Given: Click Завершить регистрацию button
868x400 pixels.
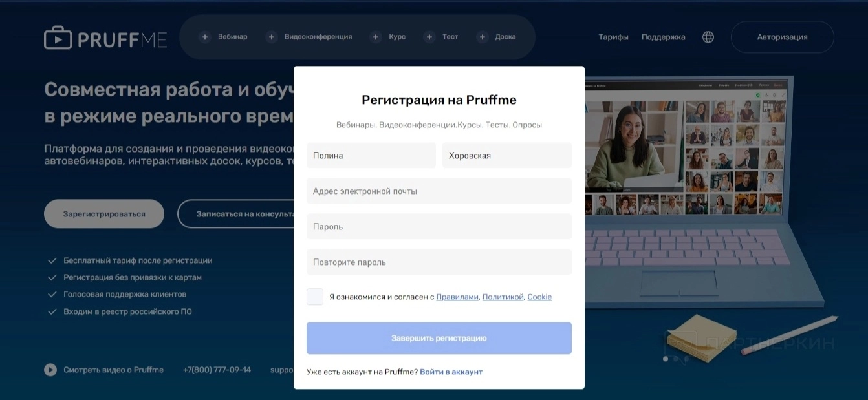Looking at the screenshot, I should [439, 338].
